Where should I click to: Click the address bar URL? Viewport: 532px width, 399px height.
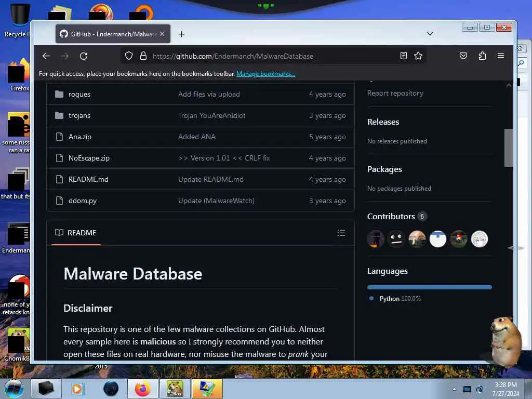coord(233,56)
